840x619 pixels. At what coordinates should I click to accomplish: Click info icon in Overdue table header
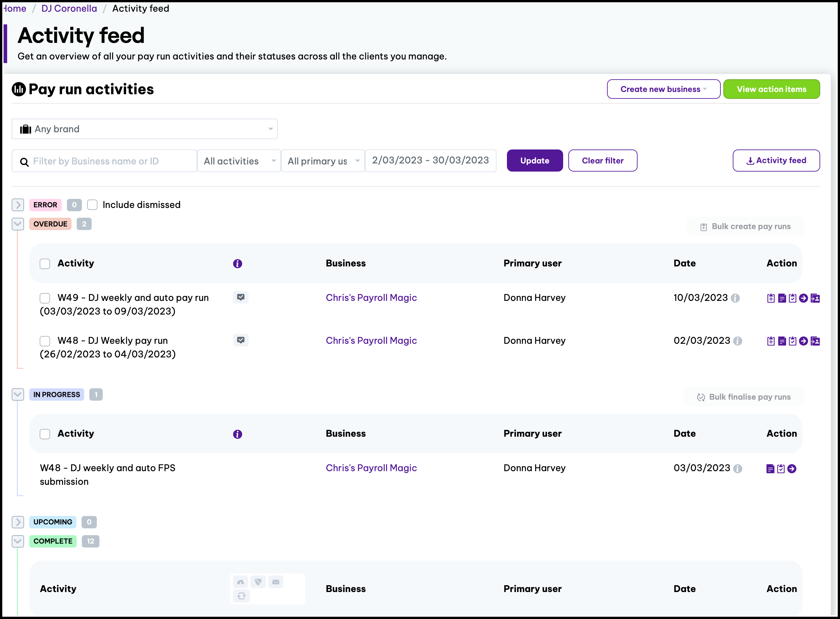[x=238, y=264]
